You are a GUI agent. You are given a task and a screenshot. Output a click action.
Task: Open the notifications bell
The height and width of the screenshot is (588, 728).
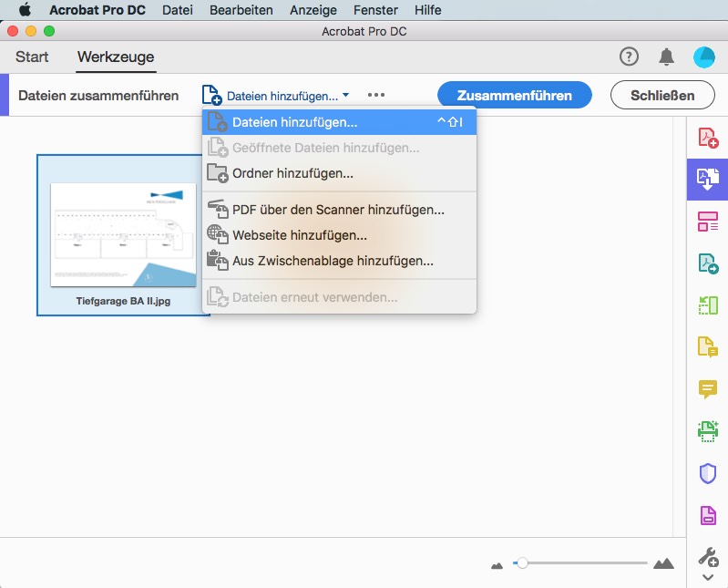(x=666, y=57)
